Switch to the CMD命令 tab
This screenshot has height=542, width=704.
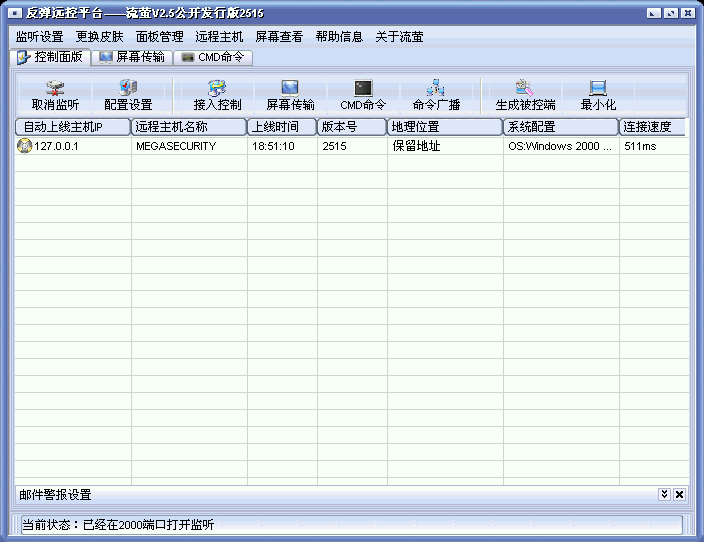(213, 58)
